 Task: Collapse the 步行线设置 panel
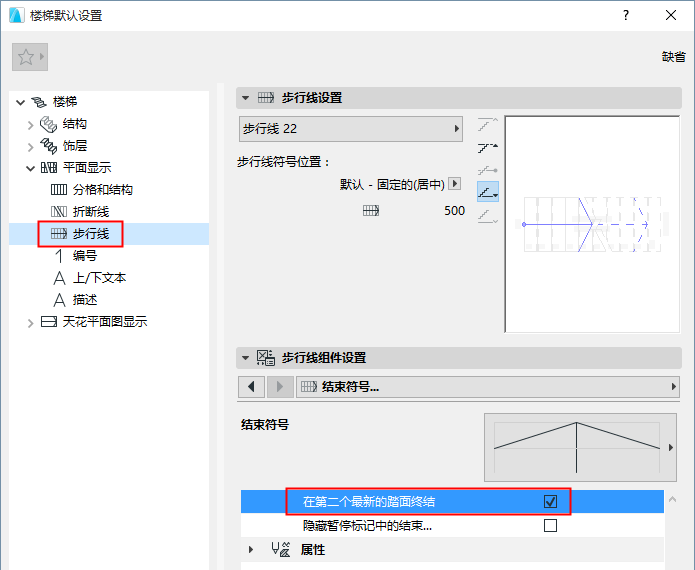pyautogui.click(x=245, y=98)
